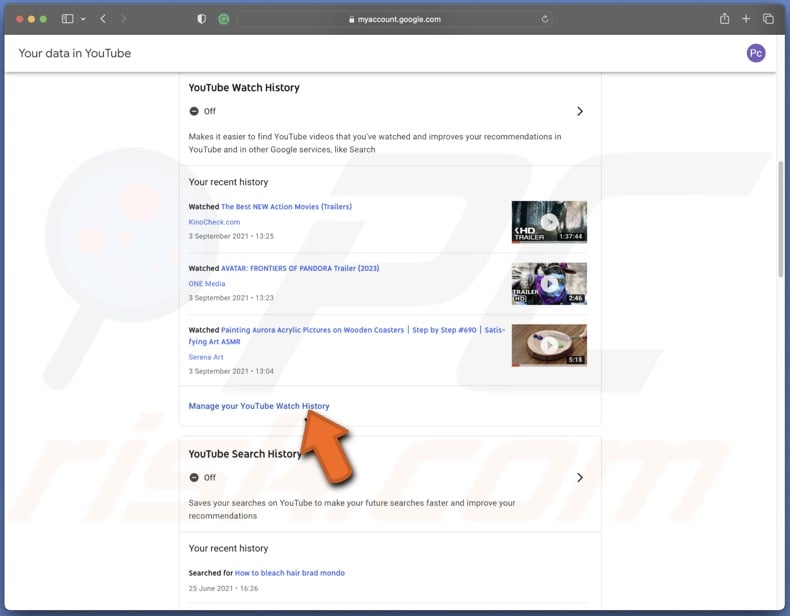
Task: Click the 25 June 2021 • 16:26 timestamp
Action: tap(223, 588)
